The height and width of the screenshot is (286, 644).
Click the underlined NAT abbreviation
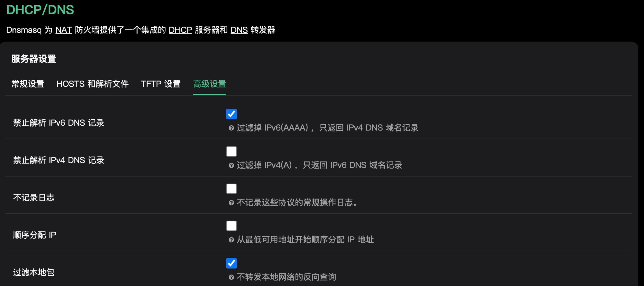(x=64, y=30)
